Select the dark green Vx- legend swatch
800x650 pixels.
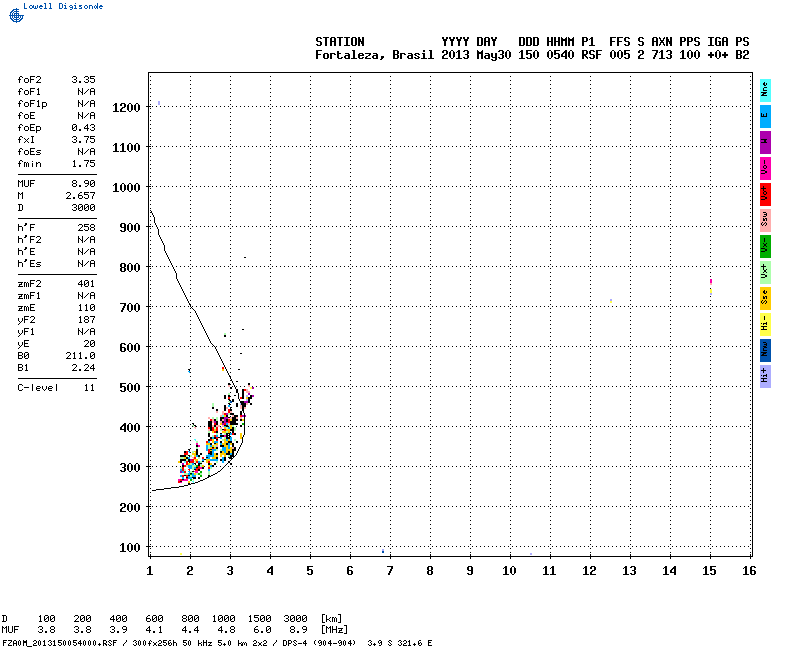765,246
